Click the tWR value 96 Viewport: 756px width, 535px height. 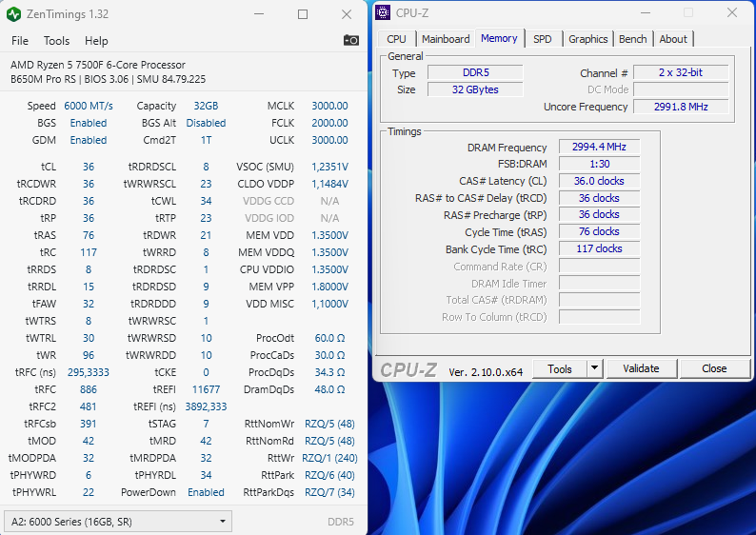coord(89,355)
